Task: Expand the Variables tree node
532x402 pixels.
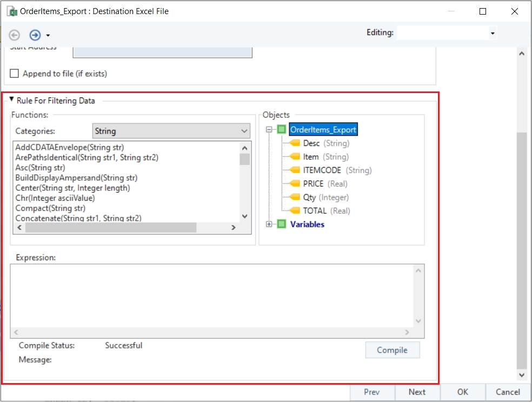Action: point(269,224)
